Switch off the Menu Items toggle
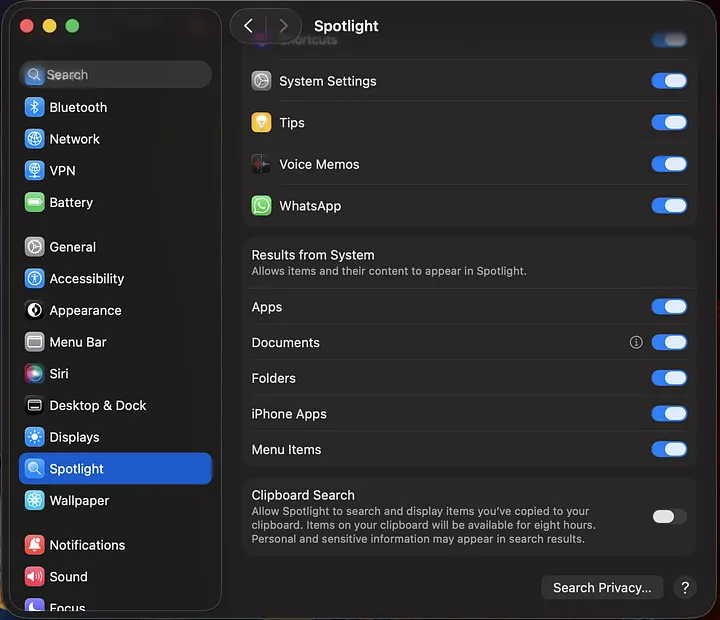The width and height of the screenshot is (720, 620). click(669, 449)
